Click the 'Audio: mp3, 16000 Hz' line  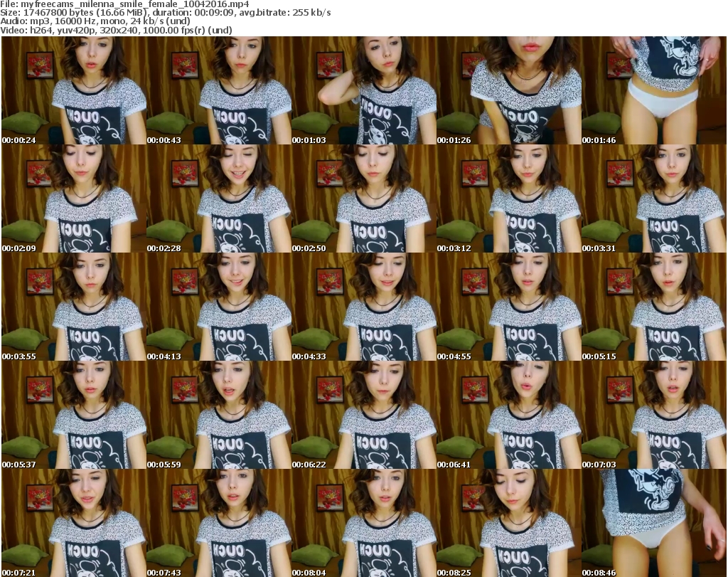pos(95,21)
